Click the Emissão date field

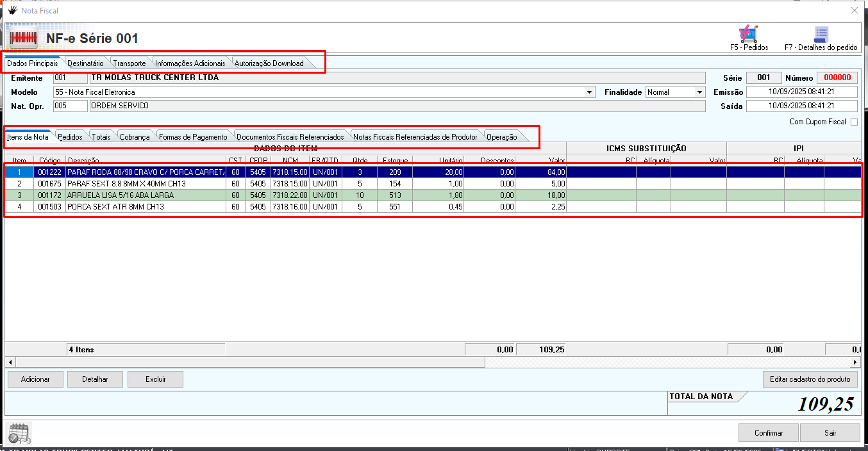801,92
